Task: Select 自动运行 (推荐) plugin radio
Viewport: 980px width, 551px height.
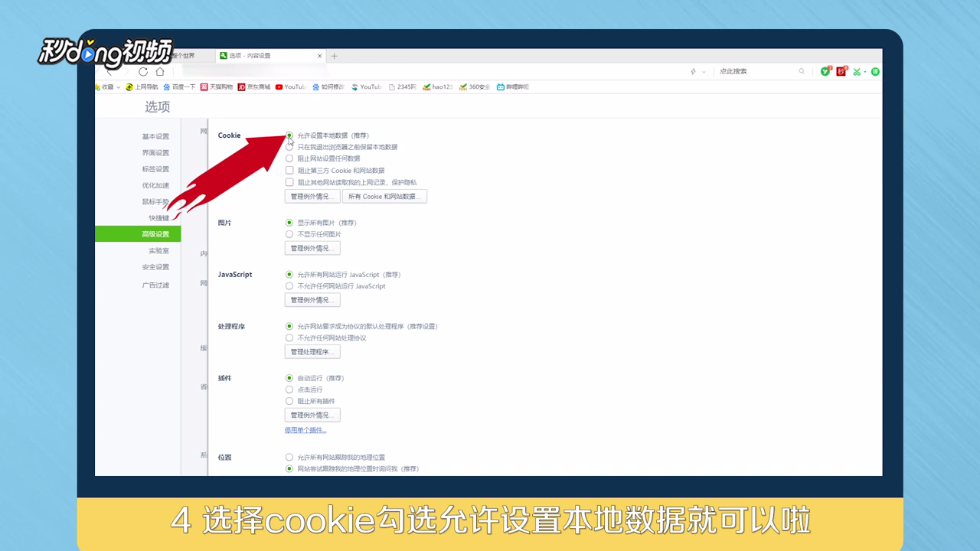Action: 289,378
